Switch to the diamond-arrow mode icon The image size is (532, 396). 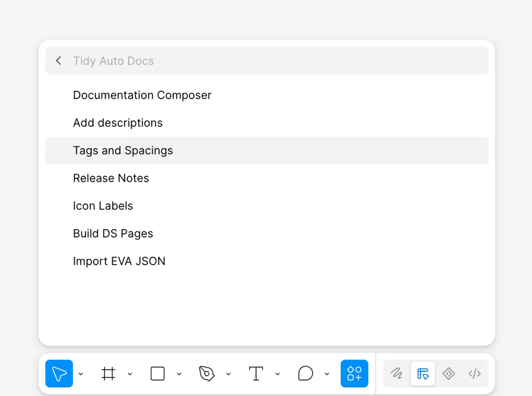pyautogui.click(x=449, y=373)
